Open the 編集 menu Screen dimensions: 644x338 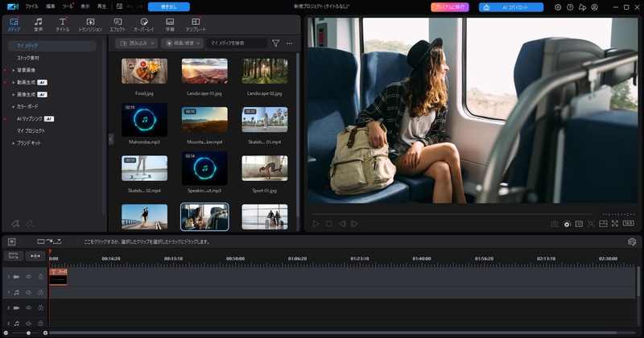pos(51,6)
